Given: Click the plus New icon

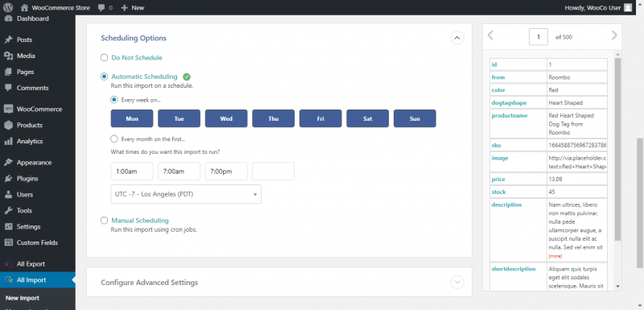Looking at the screenshot, I should pyautogui.click(x=125, y=8).
